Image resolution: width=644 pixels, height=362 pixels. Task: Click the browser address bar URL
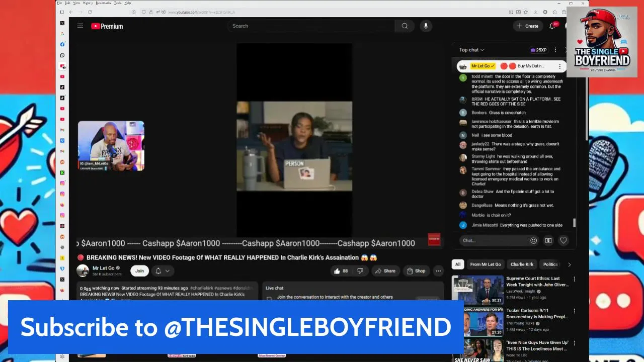(201, 12)
